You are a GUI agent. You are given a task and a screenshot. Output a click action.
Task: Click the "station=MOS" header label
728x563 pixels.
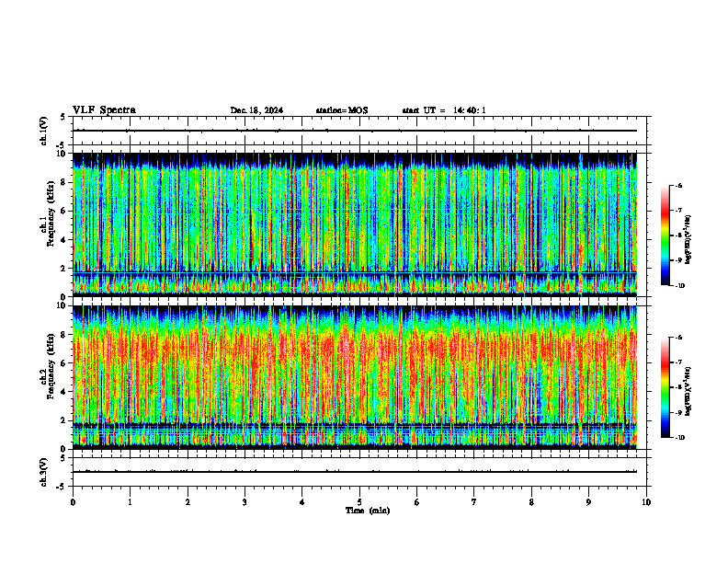click(x=342, y=110)
